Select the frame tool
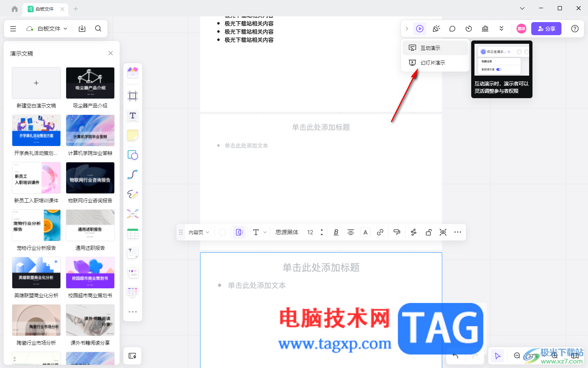Screen dimensions: 588x368 tap(133, 96)
